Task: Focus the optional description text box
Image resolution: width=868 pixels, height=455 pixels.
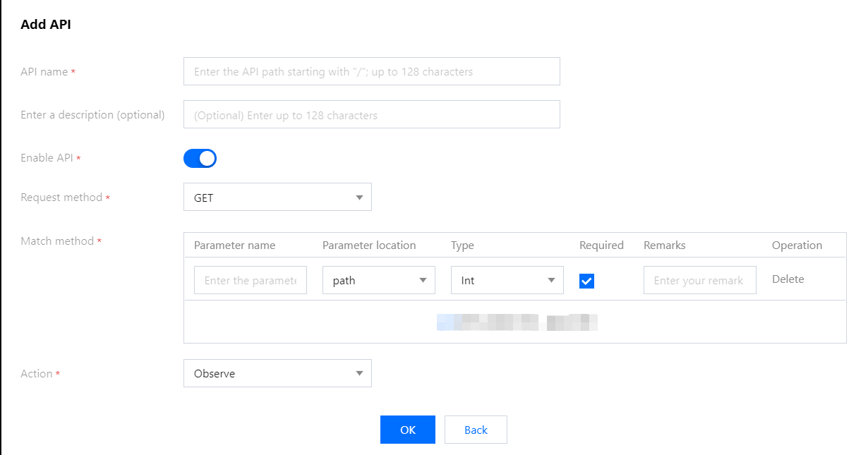Action: coord(371,114)
